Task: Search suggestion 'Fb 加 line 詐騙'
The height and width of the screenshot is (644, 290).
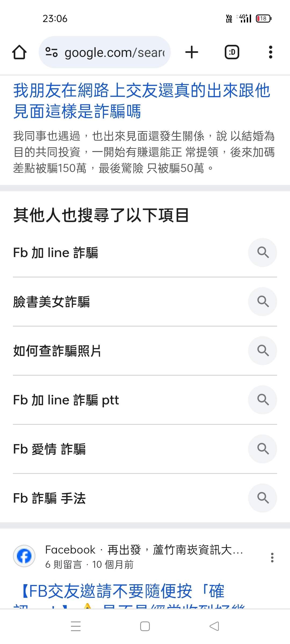Action: coord(56,253)
